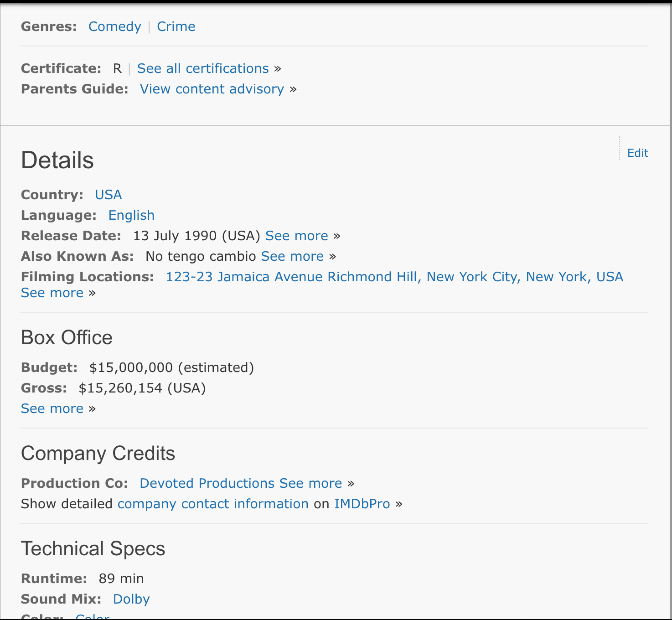The width and height of the screenshot is (672, 620).
Task: Click See more under Filming Locations
Action: click(52, 293)
